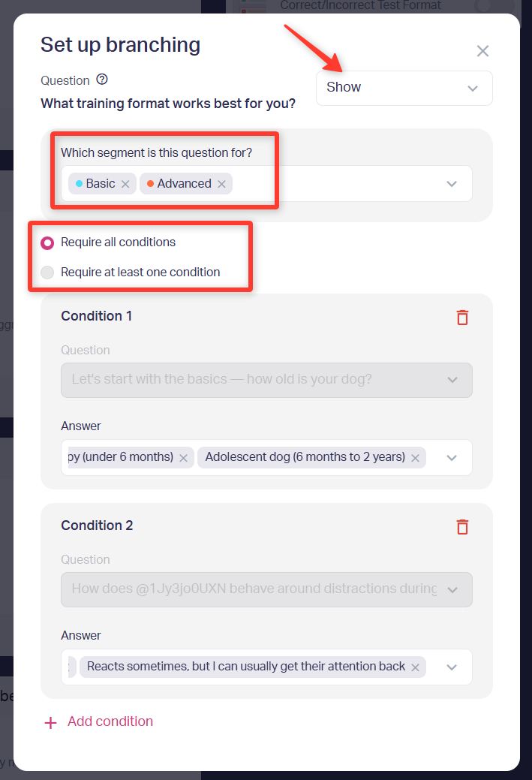Close the Set up branching dialog
532x780 pixels.
coord(482,51)
